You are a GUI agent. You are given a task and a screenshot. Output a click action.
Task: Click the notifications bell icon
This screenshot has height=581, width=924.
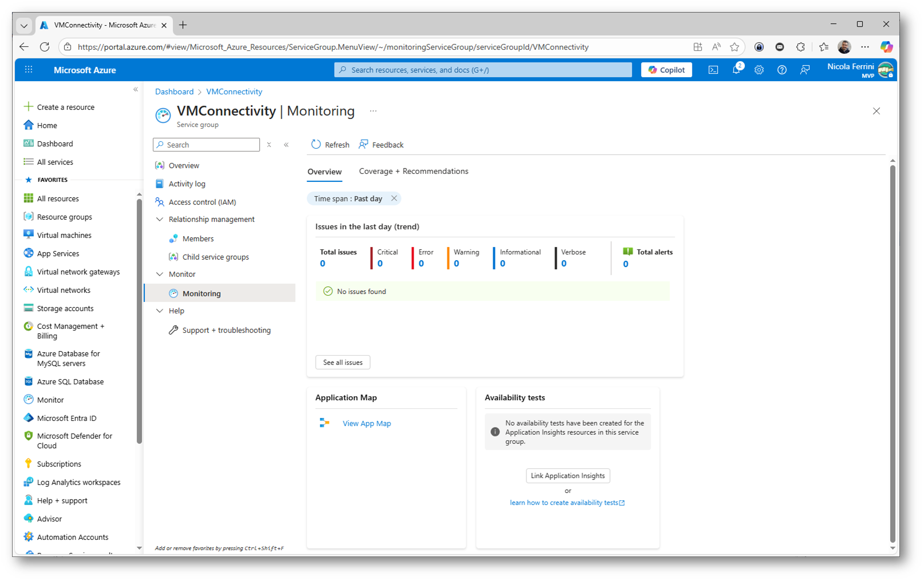pyautogui.click(x=736, y=70)
